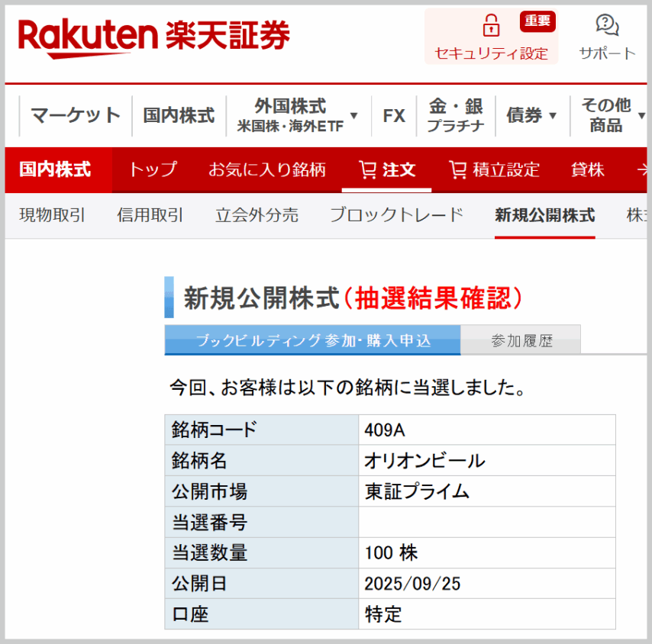652x644 pixels.
Task: Open 貸株 in red navigation bar
Action: pyautogui.click(x=587, y=169)
